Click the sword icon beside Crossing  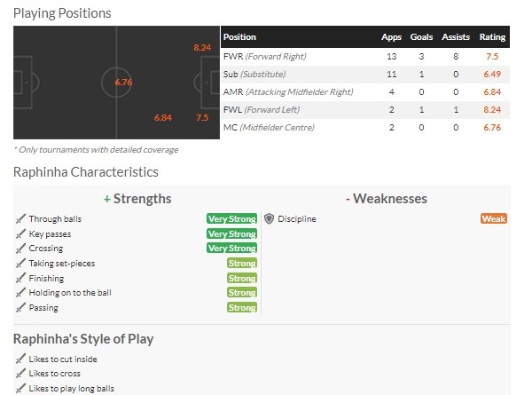click(20, 249)
